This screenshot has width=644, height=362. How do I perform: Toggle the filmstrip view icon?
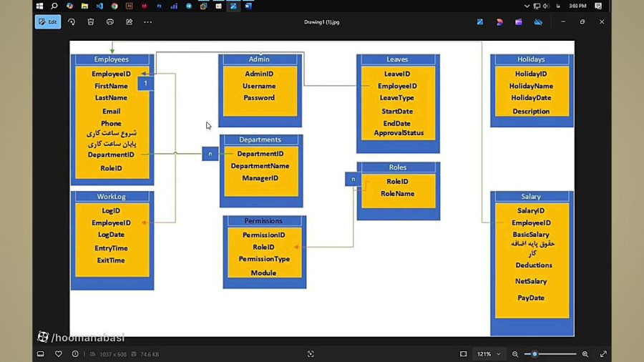click(41, 354)
